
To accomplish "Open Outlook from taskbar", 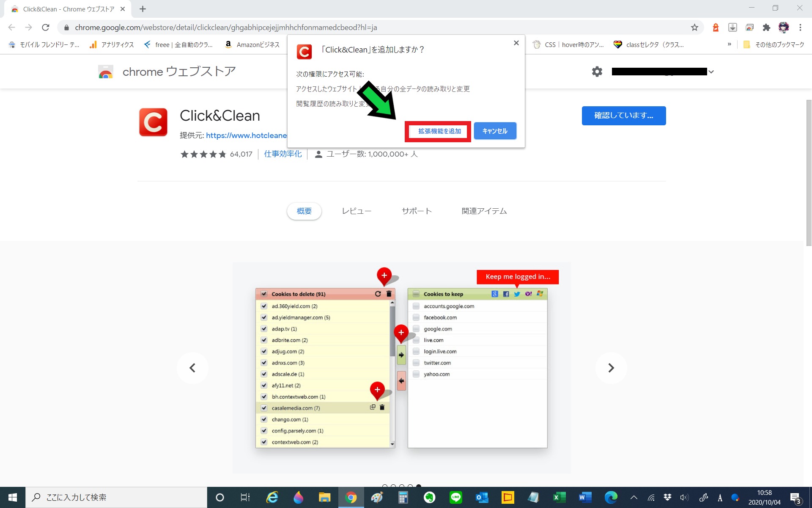I will pos(482,497).
